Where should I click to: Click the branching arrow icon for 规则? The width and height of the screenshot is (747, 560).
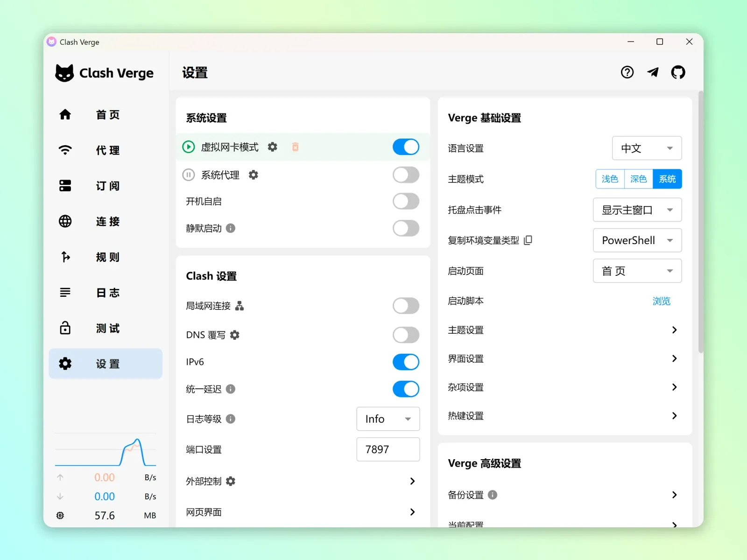(x=65, y=257)
